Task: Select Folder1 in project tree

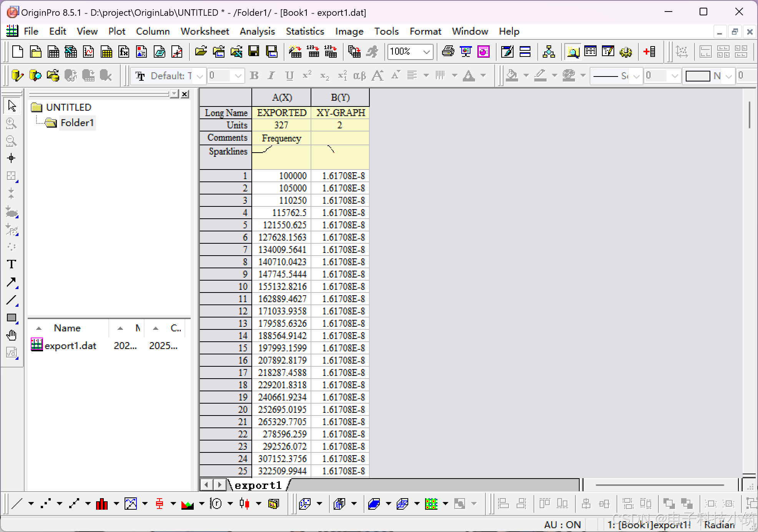Action: (77, 123)
